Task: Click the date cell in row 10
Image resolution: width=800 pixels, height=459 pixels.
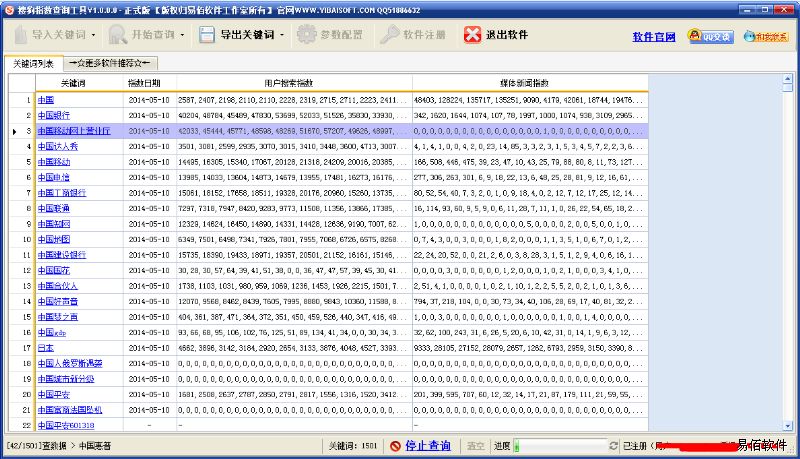Action: click(149, 239)
